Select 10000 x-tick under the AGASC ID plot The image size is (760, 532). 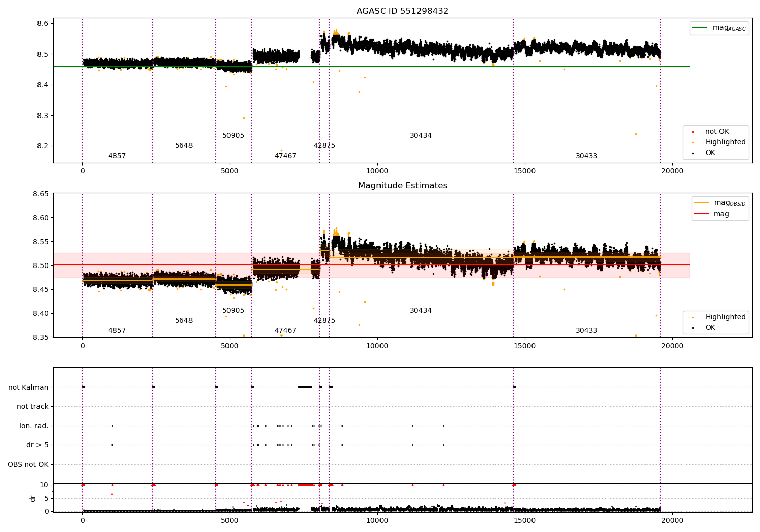pos(377,171)
